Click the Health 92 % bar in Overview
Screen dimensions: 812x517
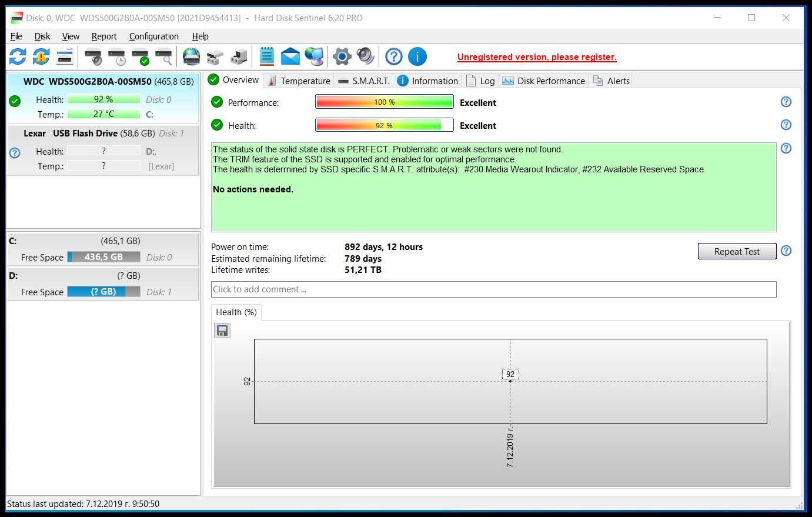coord(385,125)
